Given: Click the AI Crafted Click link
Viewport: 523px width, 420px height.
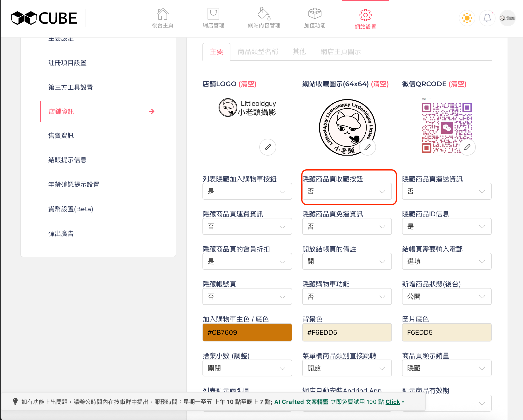Looking at the screenshot, I should tap(393, 402).
